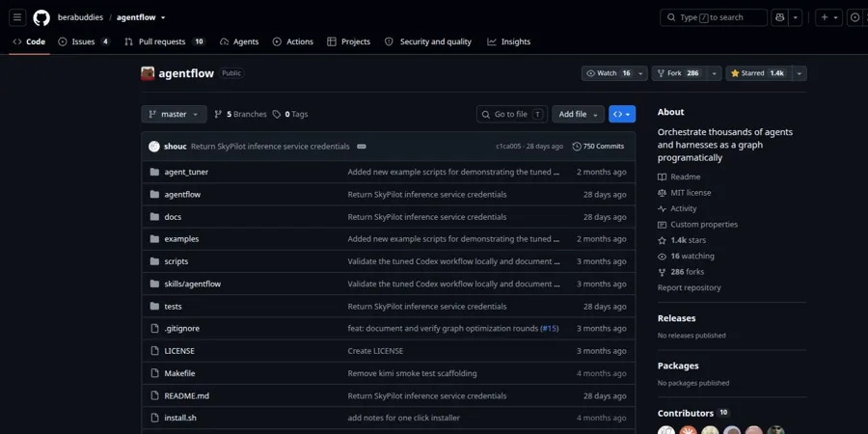Viewport: 868px width, 434px height.
Task: Expand the Copilot dropdown arrow in header
Action: tap(796, 17)
